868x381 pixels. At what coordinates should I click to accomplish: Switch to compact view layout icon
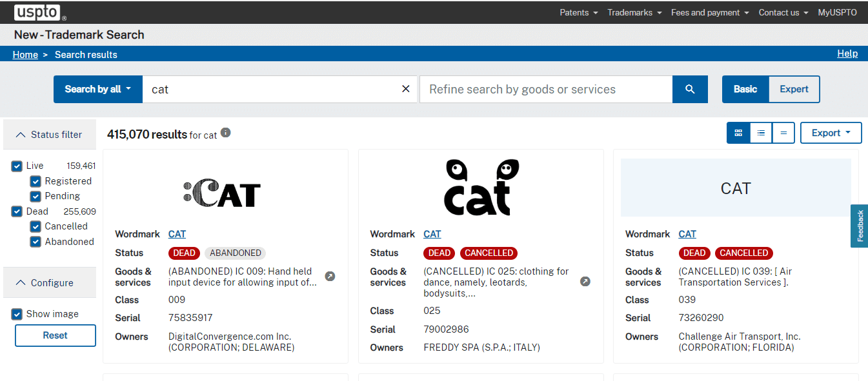[x=783, y=133]
